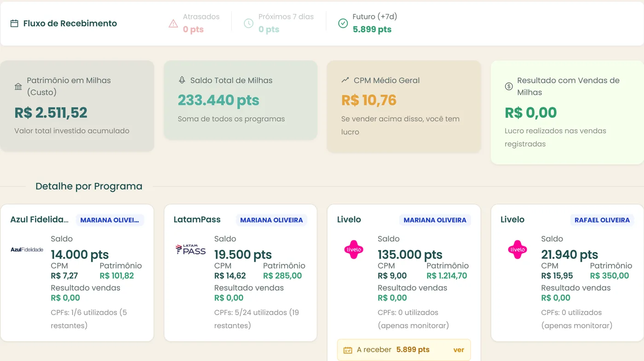Click the calendar icon in A receber banner

348,350
